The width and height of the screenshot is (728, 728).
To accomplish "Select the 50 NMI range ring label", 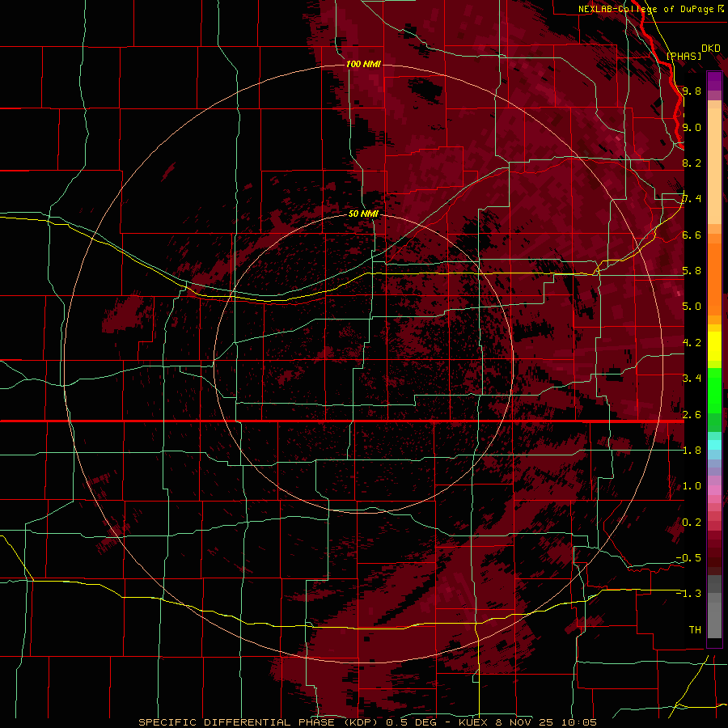I will pyautogui.click(x=363, y=214).
